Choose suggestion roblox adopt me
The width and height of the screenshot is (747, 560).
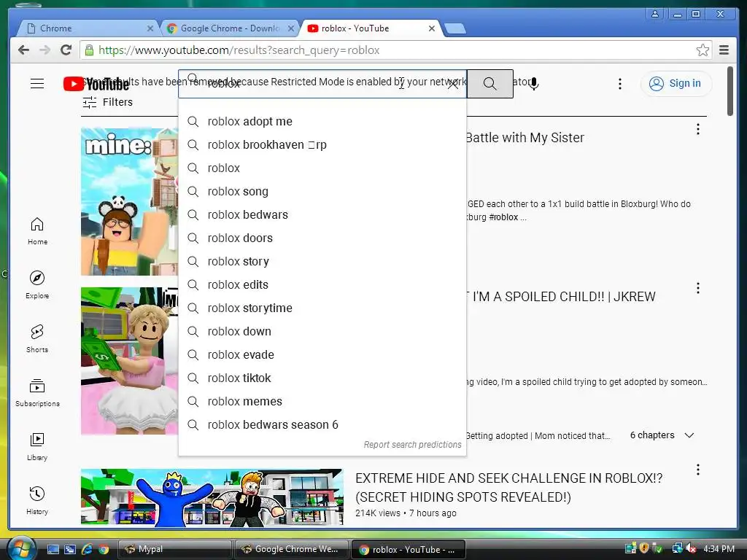tap(322, 122)
